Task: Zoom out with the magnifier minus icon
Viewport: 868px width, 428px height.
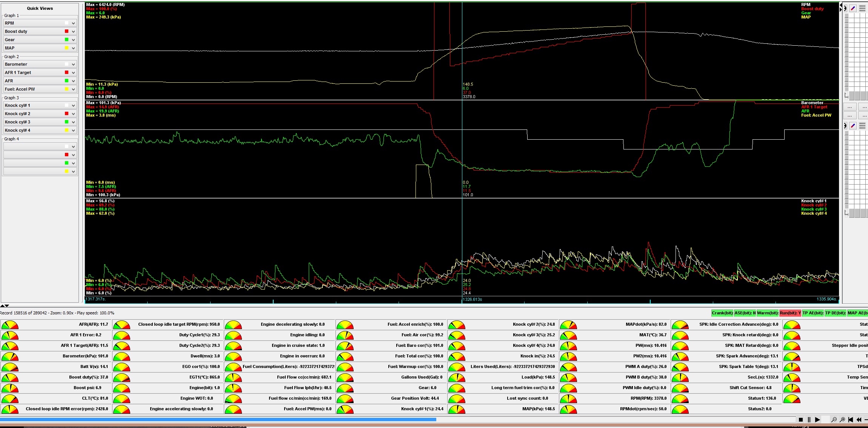Action: tap(834, 420)
